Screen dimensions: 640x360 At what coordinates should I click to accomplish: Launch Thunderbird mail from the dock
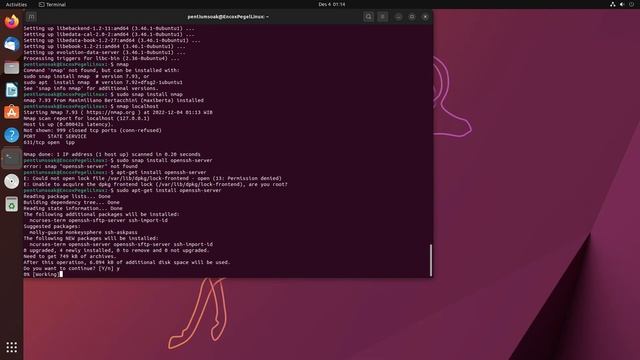coord(11,44)
